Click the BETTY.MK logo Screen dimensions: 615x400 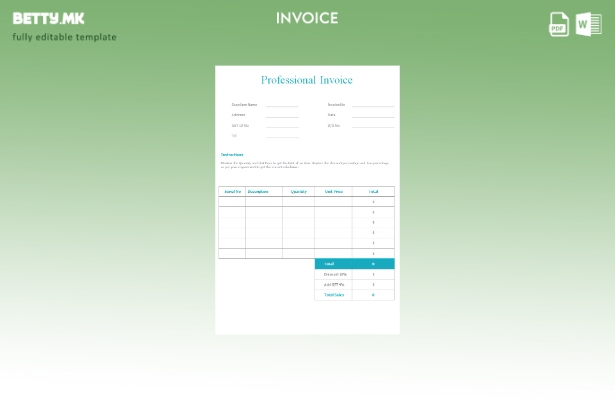[x=48, y=18]
